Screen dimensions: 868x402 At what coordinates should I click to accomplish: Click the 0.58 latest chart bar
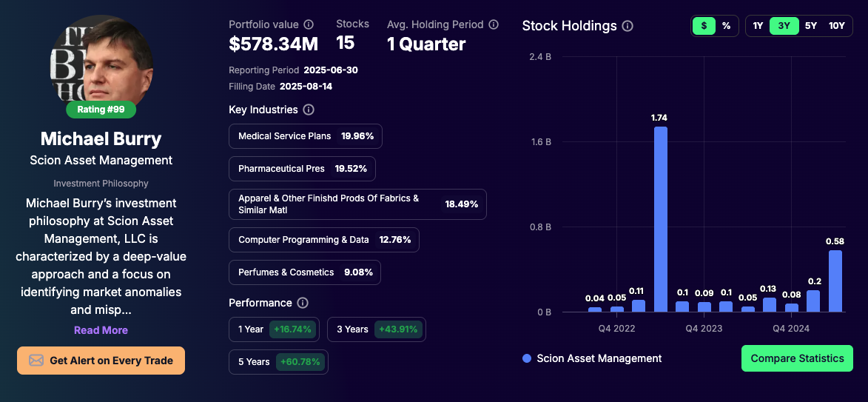[x=835, y=281]
